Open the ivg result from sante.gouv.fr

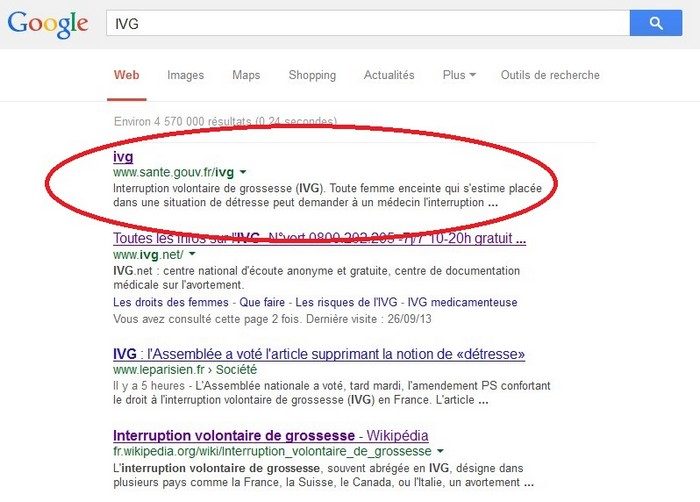click(x=123, y=157)
